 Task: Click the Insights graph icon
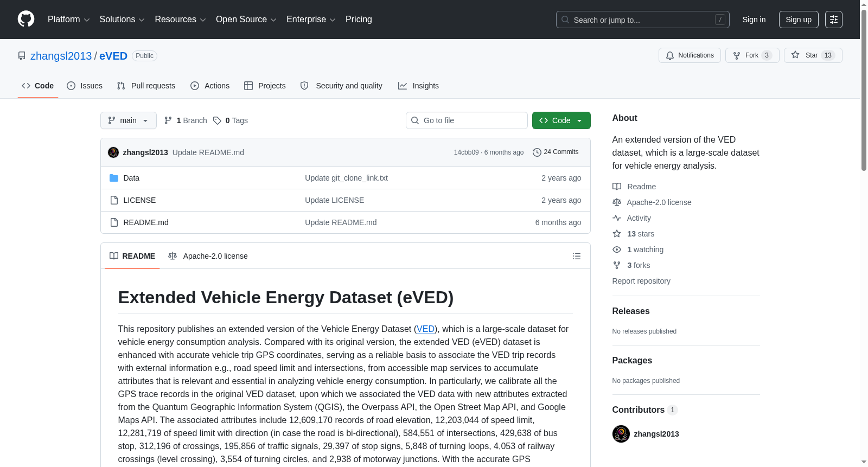(403, 86)
